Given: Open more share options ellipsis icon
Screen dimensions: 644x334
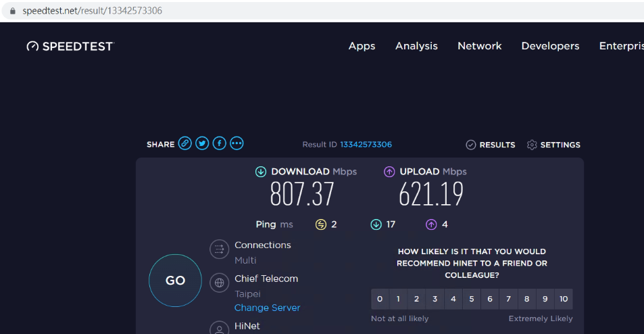Looking at the screenshot, I should (x=237, y=143).
